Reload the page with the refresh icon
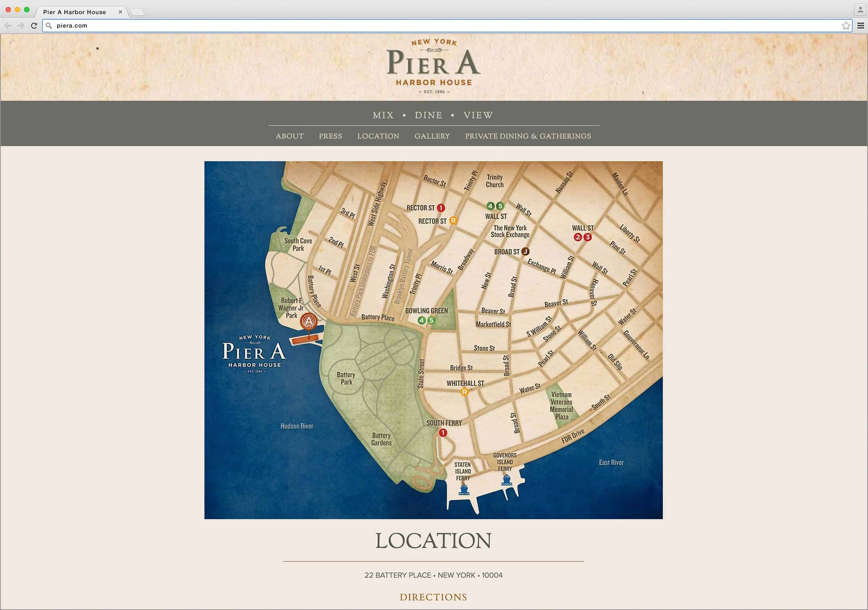 [34, 26]
